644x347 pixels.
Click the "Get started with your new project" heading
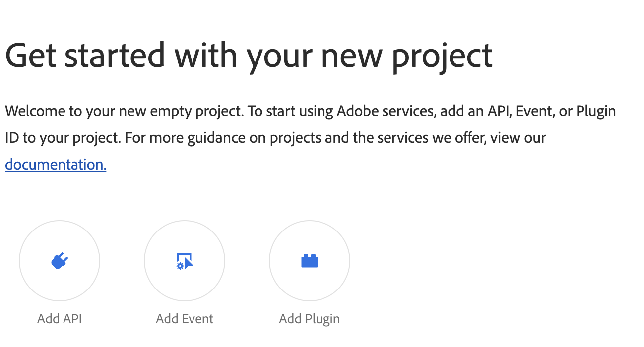coord(249,56)
